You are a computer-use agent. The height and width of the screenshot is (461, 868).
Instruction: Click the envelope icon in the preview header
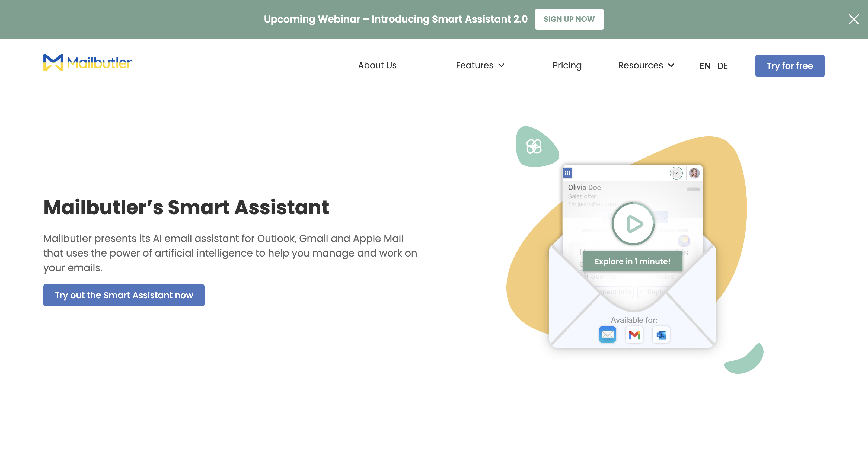pyautogui.click(x=676, y=173)
